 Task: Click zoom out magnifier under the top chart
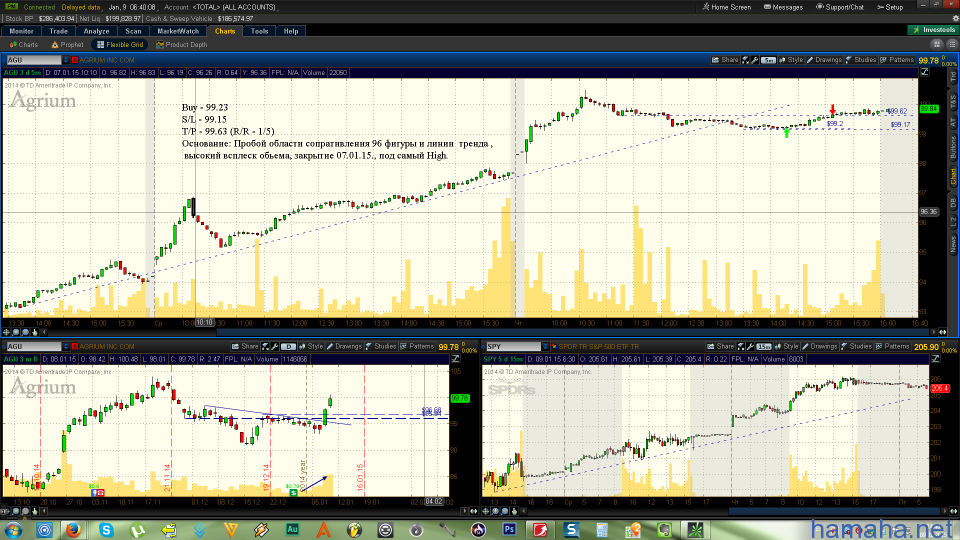(x=25, y=332)
